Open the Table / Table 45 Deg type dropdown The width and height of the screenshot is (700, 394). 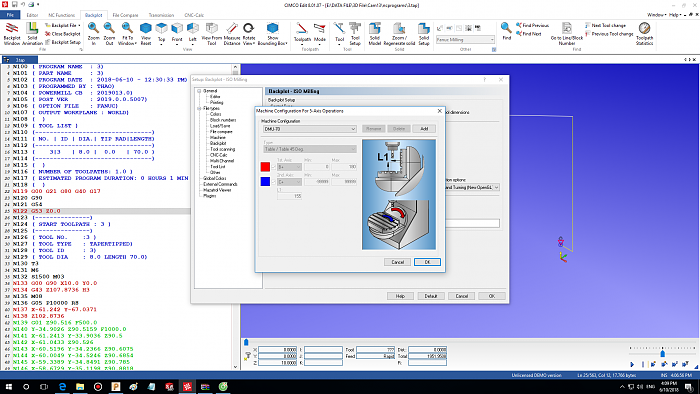point(309,149)
